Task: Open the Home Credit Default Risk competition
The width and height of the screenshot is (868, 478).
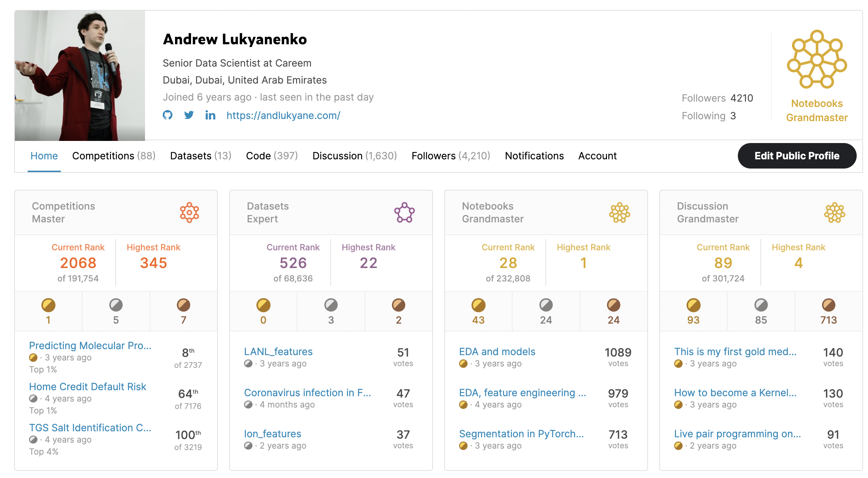Action: click(87, 387)
